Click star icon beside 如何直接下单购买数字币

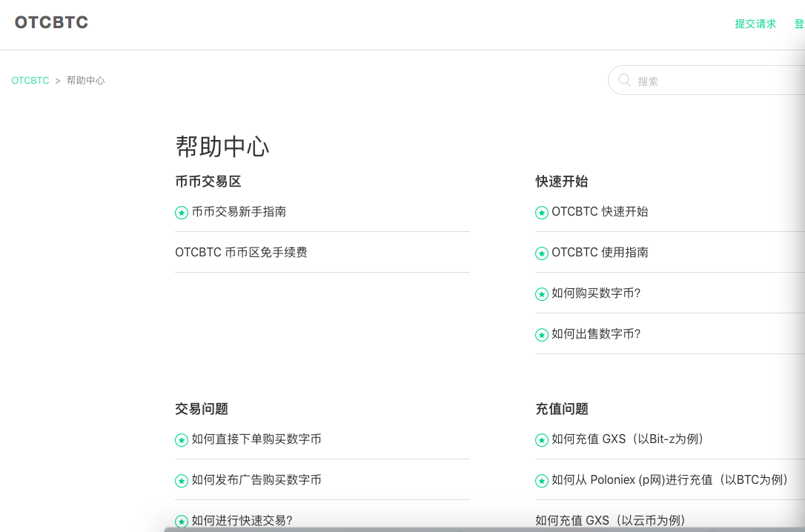tap(182, 440)
